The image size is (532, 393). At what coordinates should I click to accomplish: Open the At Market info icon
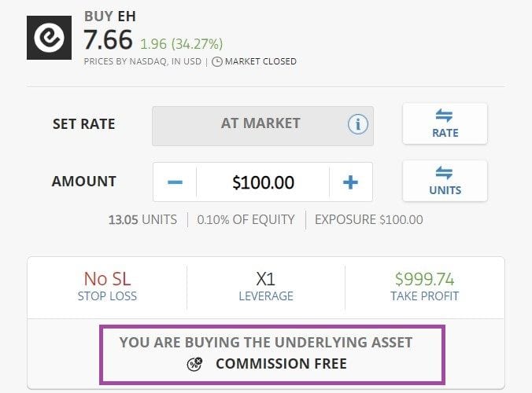click(x=357, y=124)
